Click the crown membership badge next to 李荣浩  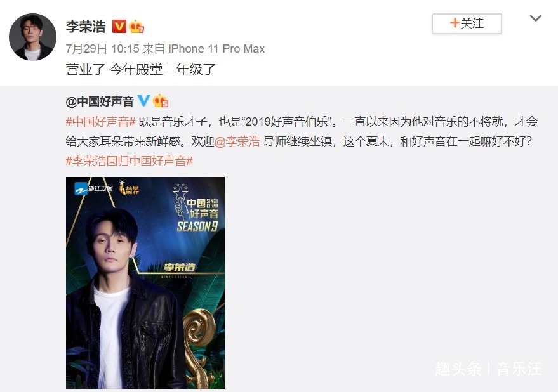pos(136,26)
